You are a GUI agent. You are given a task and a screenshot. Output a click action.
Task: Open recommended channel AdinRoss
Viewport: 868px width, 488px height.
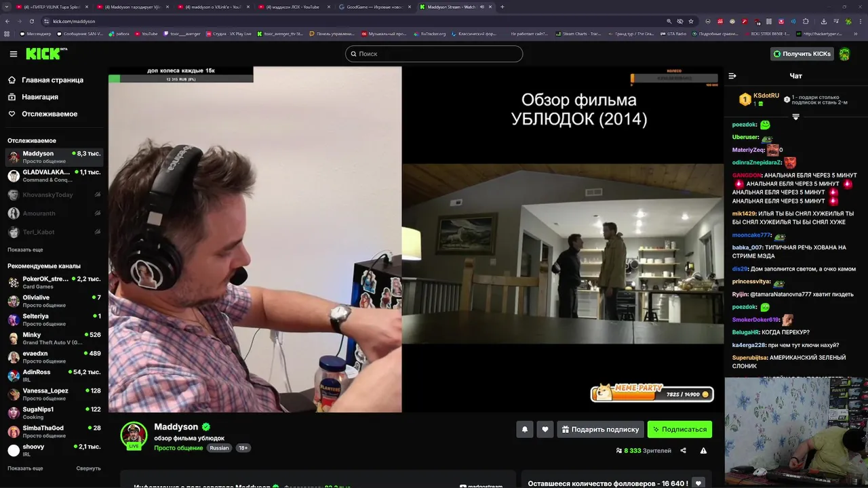point(54,375)
